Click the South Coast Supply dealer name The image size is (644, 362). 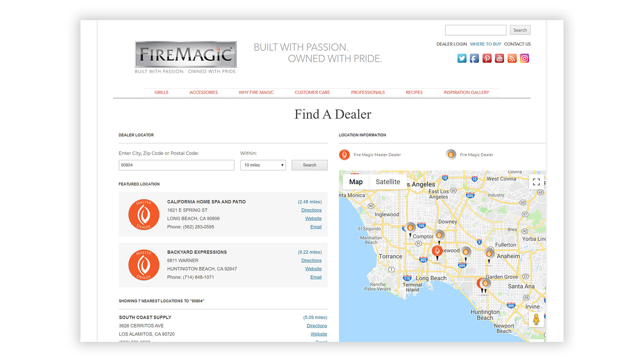click(145, 318)
